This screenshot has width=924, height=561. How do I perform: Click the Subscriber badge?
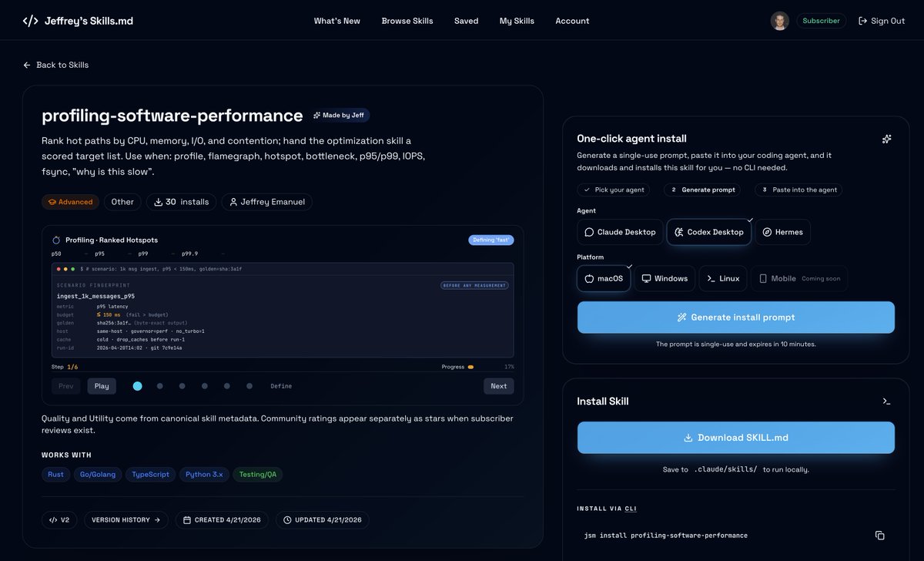coord(822,21)
